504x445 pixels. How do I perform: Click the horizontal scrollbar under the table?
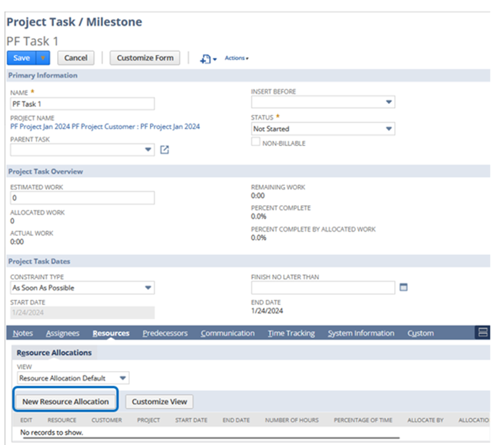click(x=211, y=438)
